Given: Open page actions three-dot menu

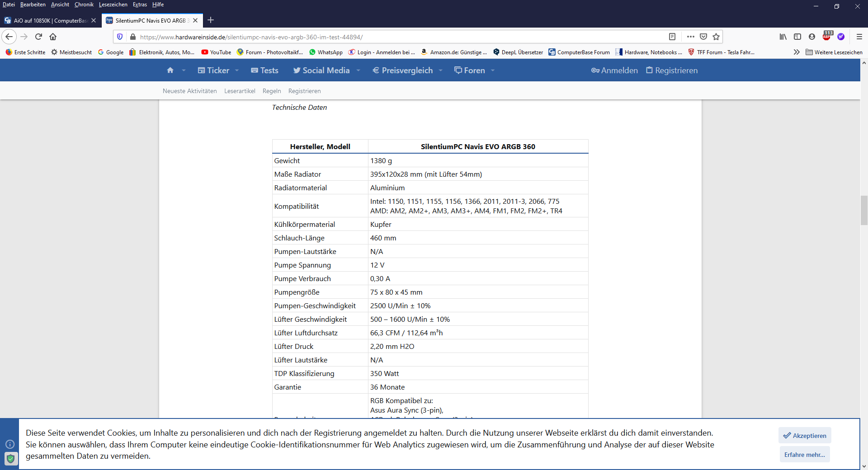Looking at the screenshot, I should pos(690,37).
